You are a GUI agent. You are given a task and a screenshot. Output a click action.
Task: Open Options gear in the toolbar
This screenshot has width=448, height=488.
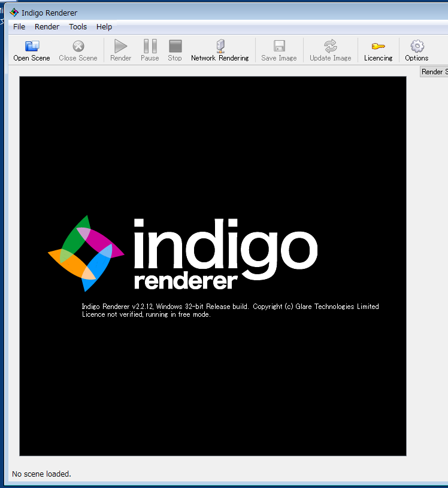coord(417,46)
